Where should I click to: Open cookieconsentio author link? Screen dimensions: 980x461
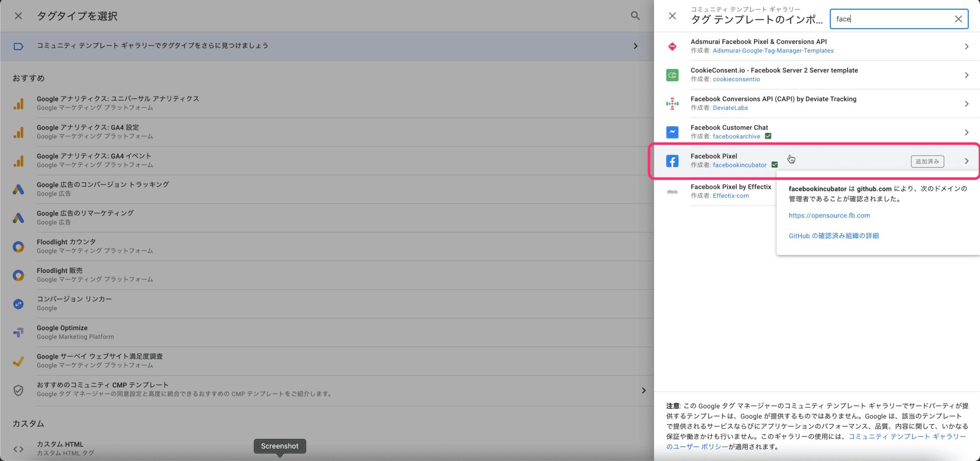point(736,79)
